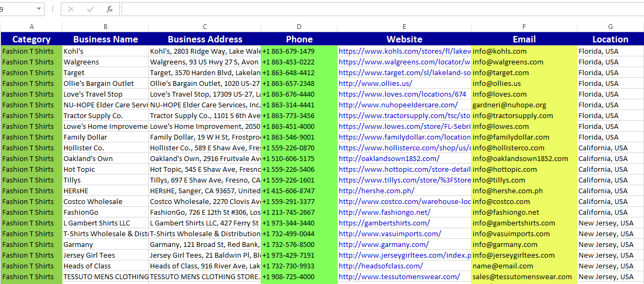Open the hollisterco.com shop link

[405, 148]
